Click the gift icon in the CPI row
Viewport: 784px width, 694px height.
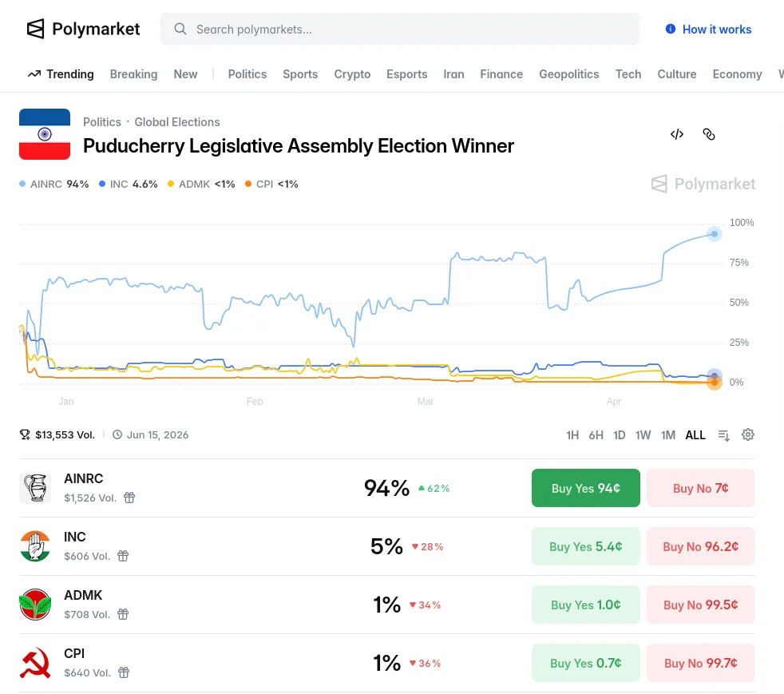click(x=124, y=672)
